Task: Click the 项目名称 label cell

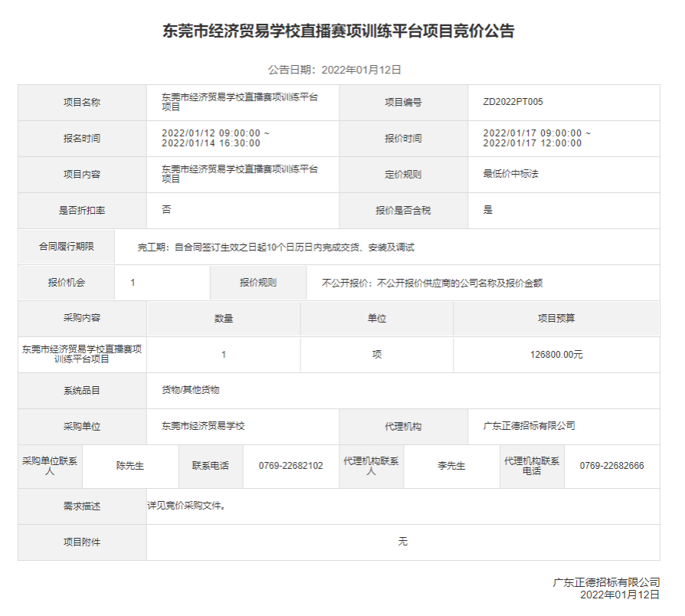Action: click(x=82, y=102)
